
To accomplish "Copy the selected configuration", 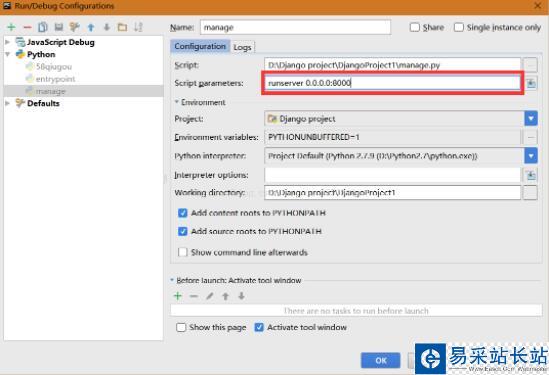I will point(43,27).
